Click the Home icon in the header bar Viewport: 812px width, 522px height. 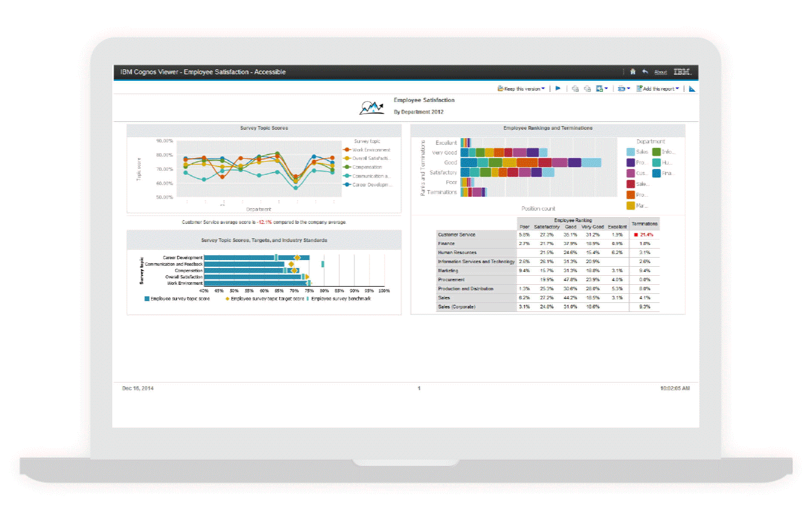click(x=632, y=72)
